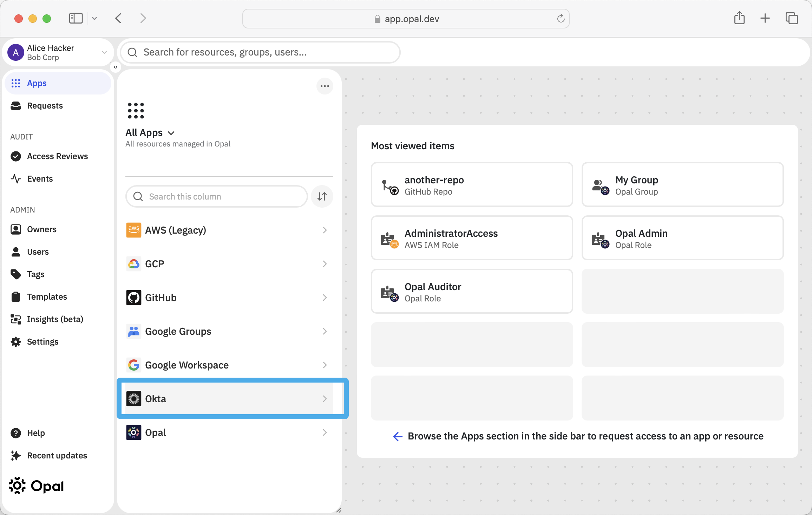Image resolution: width=812 pixels, height=515 pixels.
Task: Open the Owners admin page
Action: [58, 229]
